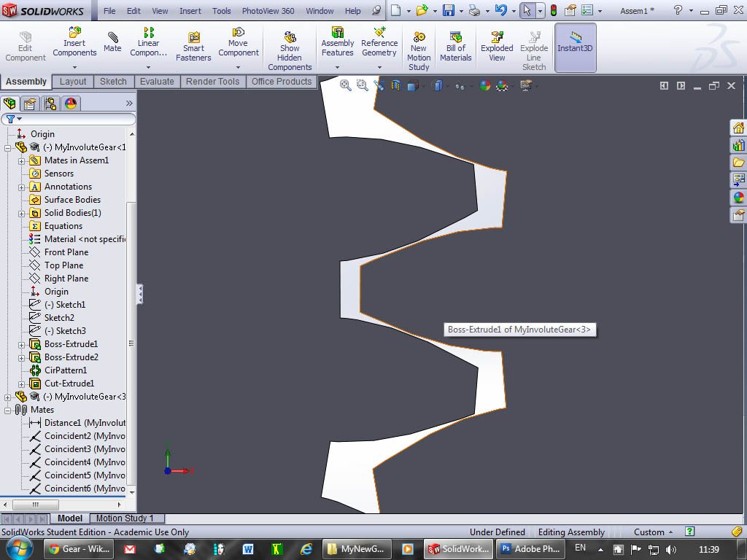Screen dimensions: 747x560
Task: Open Windows Start button
Action: pyautogui.click(x=18, y=548)
